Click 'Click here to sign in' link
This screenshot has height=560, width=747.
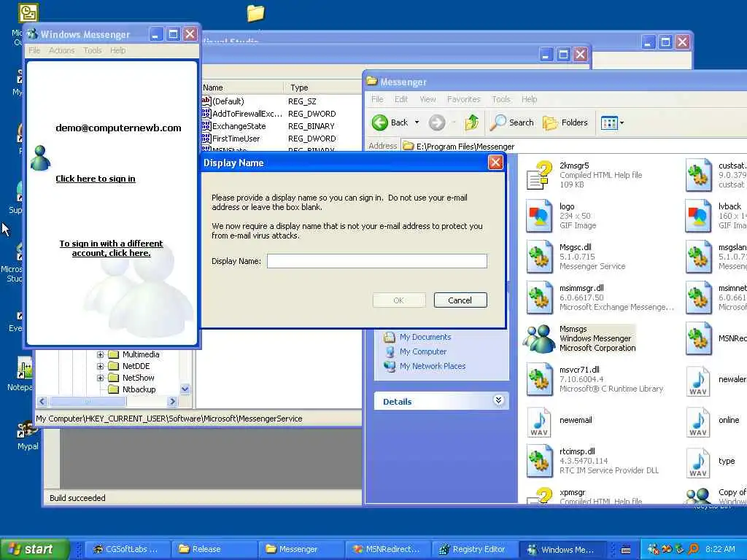click(96, 179)
